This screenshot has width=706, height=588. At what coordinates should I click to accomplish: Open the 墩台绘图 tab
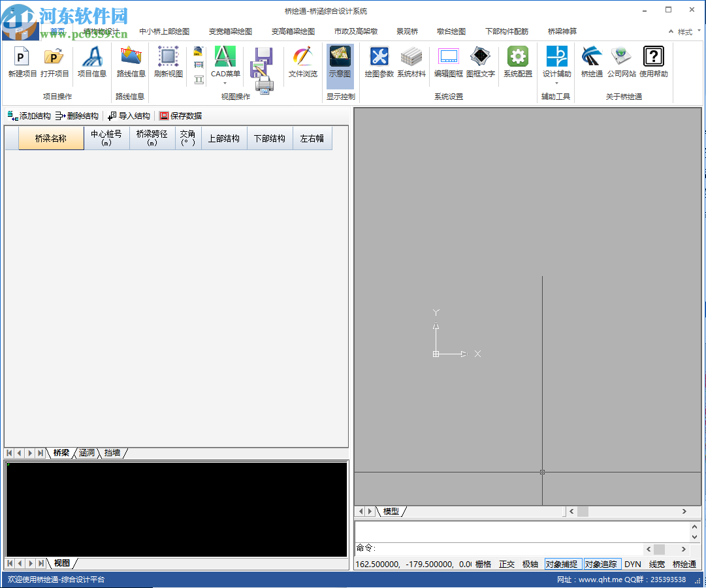click(451, 31)
